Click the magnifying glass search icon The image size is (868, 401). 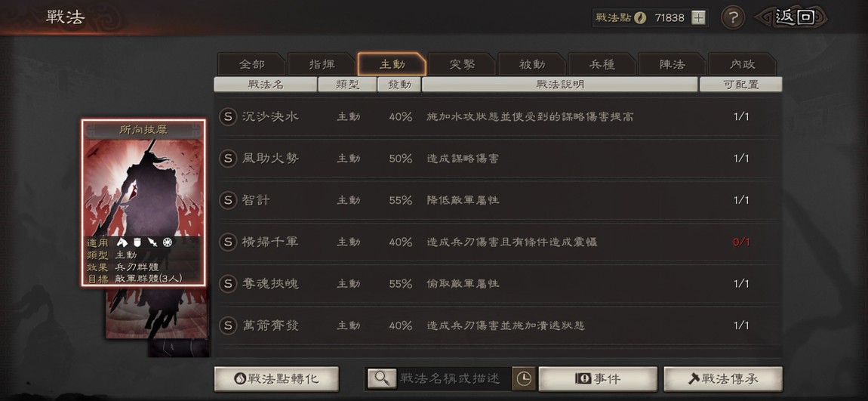click(381, 378)
